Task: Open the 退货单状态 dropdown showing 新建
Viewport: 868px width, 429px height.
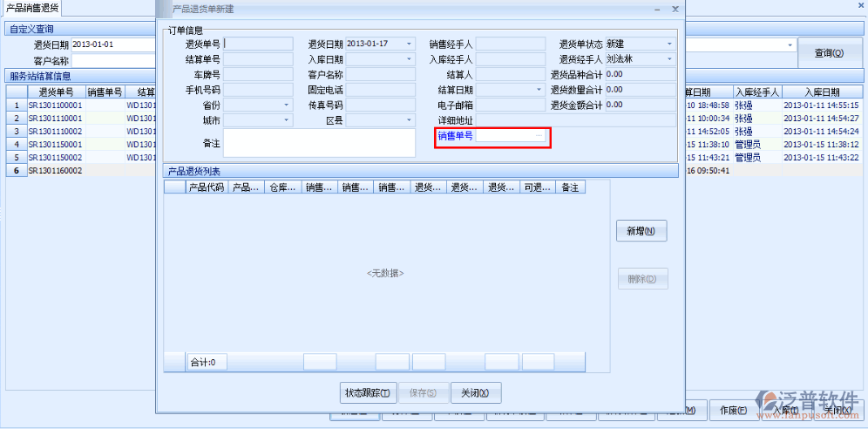Action: tap(669, 44)
